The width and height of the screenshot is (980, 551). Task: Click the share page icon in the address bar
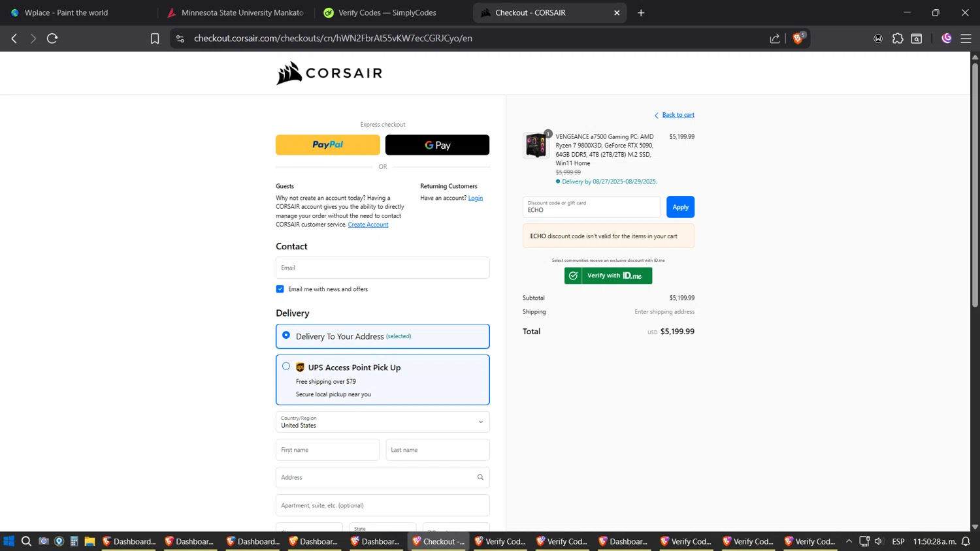(x=775, y=39)
